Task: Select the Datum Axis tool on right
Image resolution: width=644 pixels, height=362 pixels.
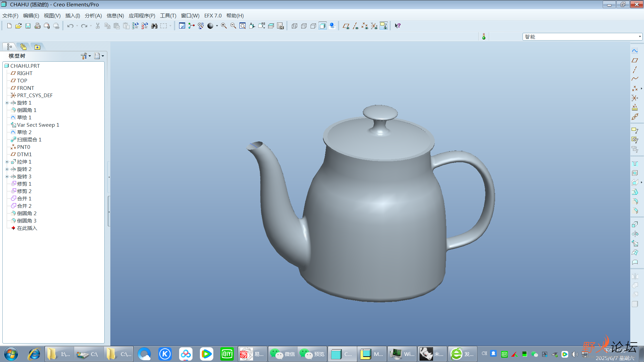Action: [x=635, y=70]
